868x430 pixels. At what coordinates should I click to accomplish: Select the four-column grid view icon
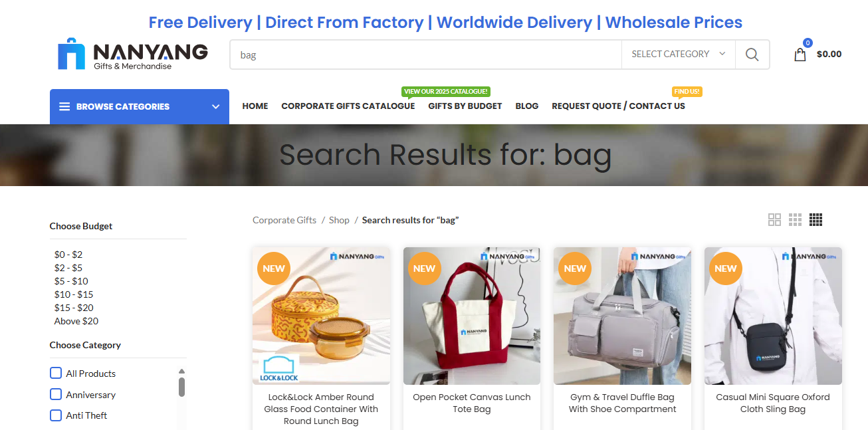(x=816, y=219)
